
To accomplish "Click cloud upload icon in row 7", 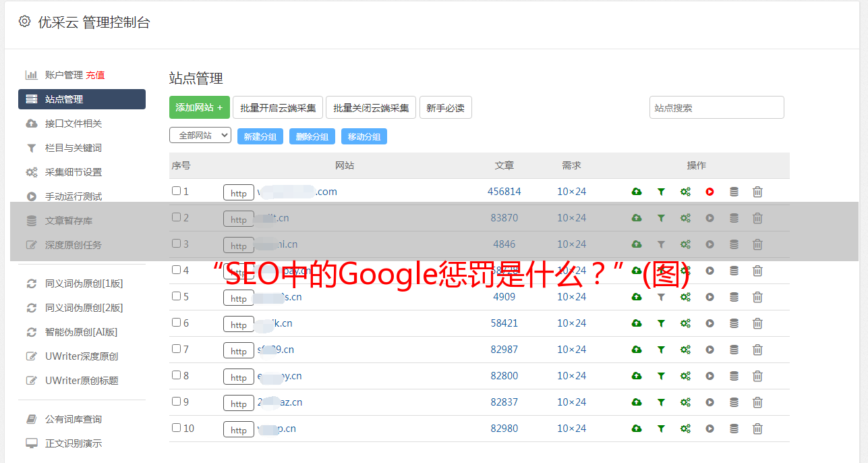I will [x=637, y=350].
